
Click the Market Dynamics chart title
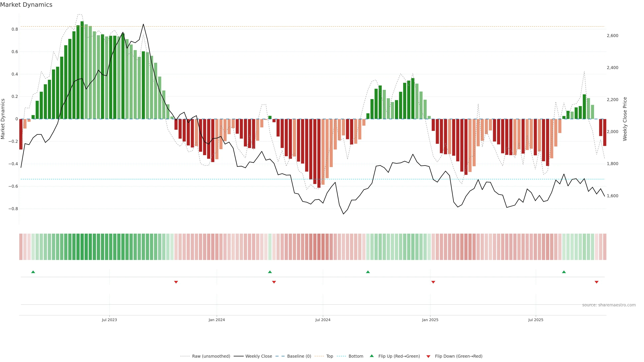tap(26, 5)
